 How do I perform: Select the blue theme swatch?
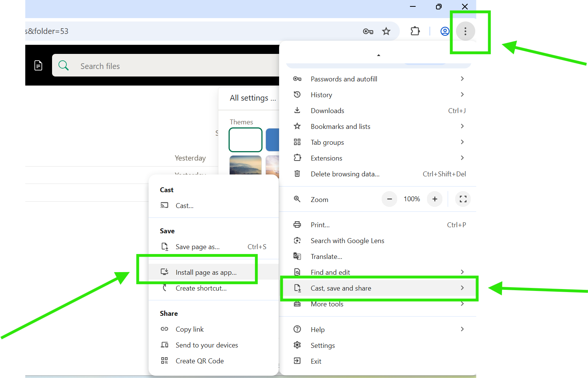pyautogui.click(x=272, y=139)
